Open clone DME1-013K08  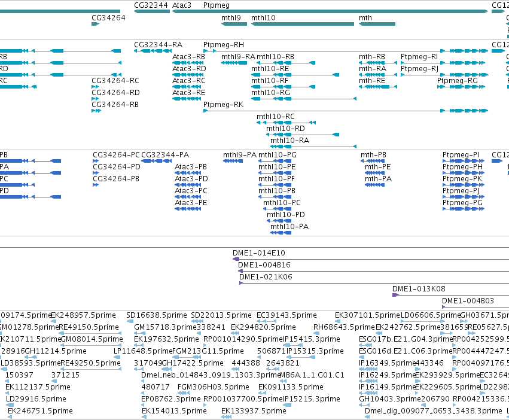tap(419, 289)
